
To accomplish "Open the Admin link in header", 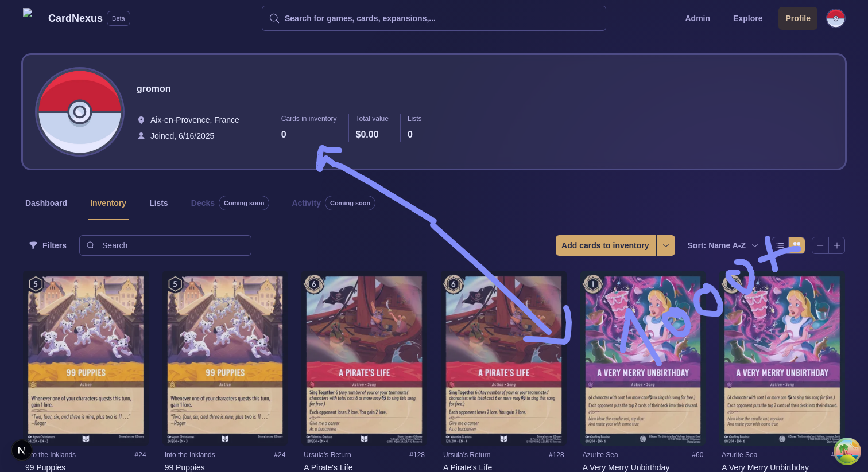I will coord(697,18).
